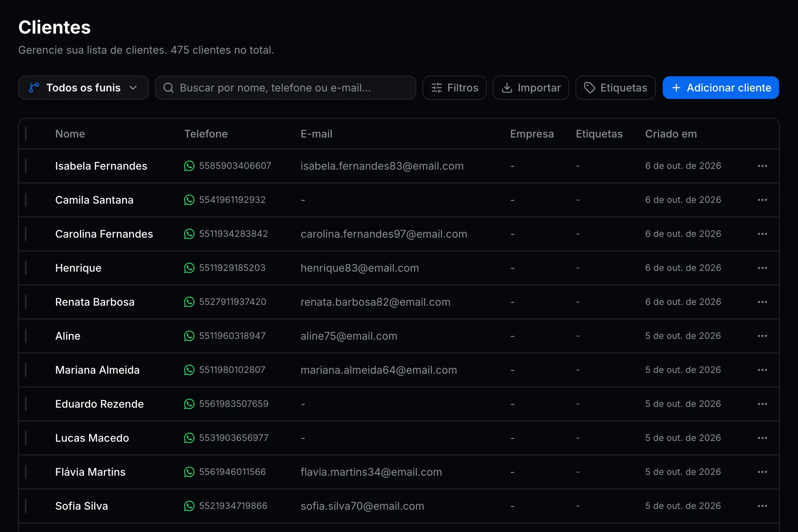Focus the search by name, phone or e-mail field

coord(286,88)
